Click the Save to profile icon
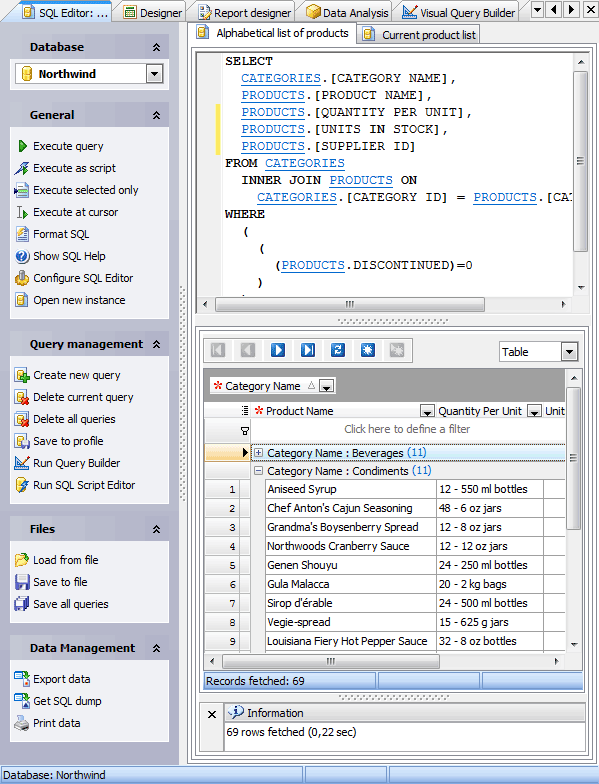 tap(22, 441)
